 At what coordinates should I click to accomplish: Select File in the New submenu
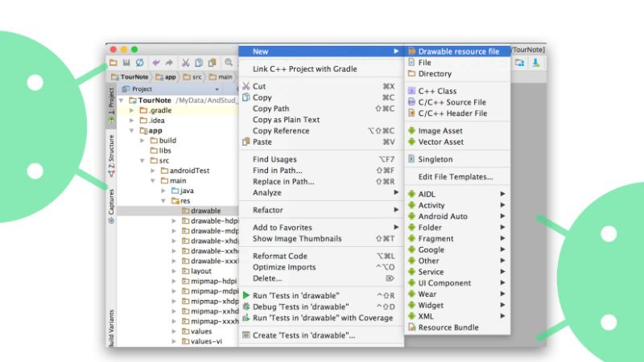457,63
